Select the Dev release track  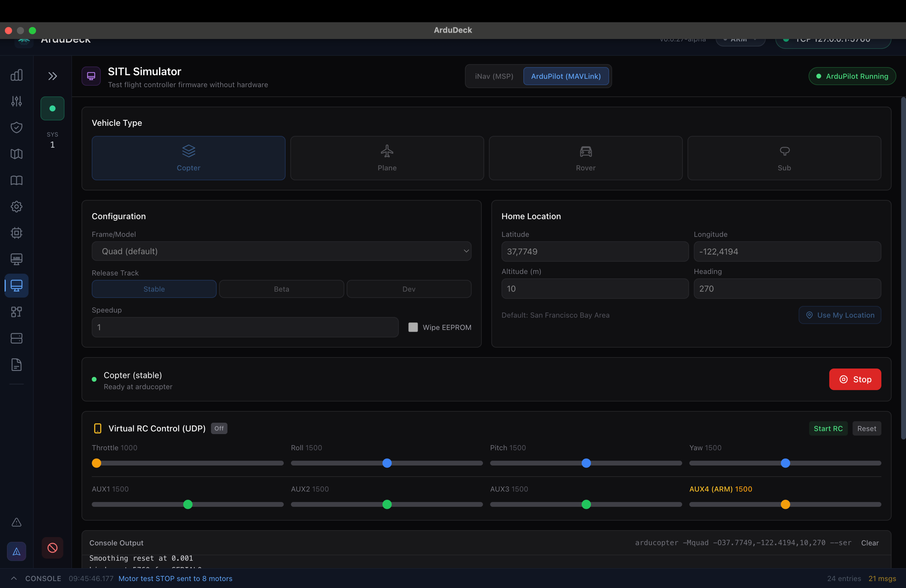pos(409,289)
